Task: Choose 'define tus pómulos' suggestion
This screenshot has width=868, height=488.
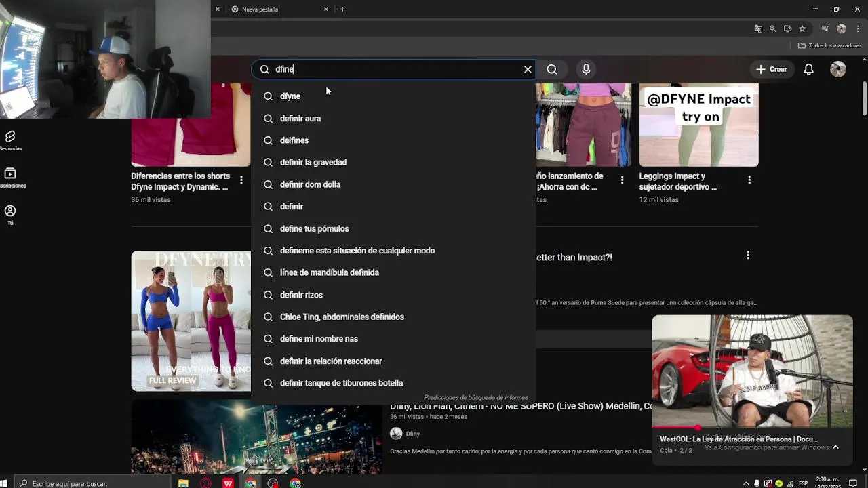Action: point(393,228)
